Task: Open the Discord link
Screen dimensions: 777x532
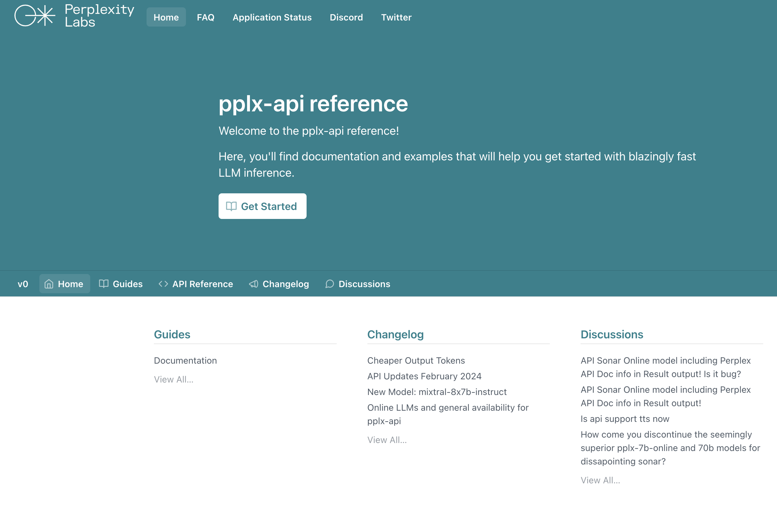Action: pos(346,17)
